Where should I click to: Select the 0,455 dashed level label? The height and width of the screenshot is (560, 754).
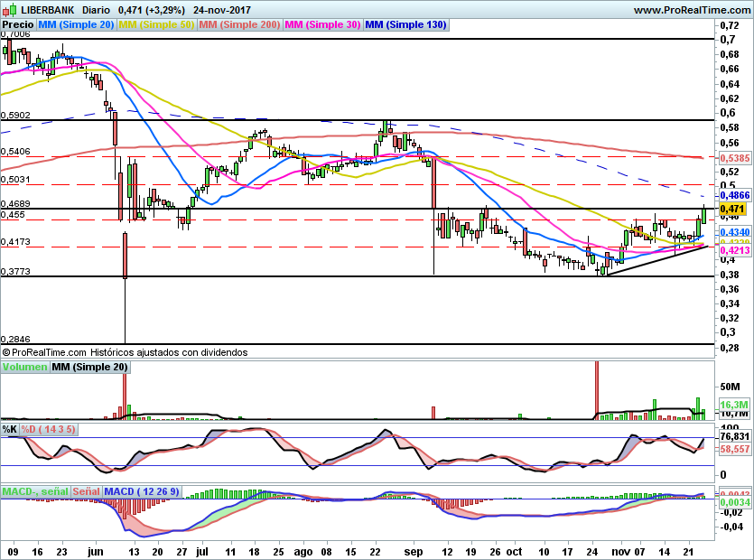pos(13,215)
